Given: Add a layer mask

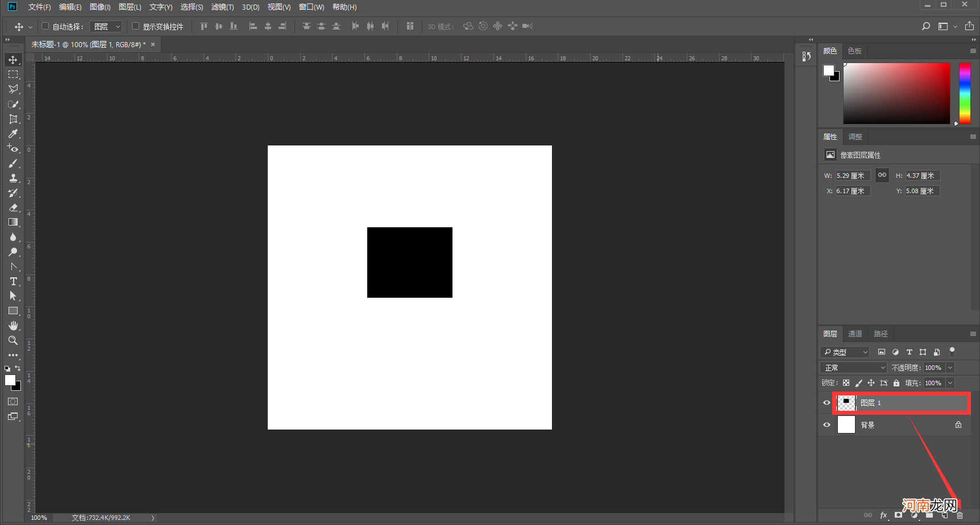Looking at the screenshot, I should (x=899, y=515).
